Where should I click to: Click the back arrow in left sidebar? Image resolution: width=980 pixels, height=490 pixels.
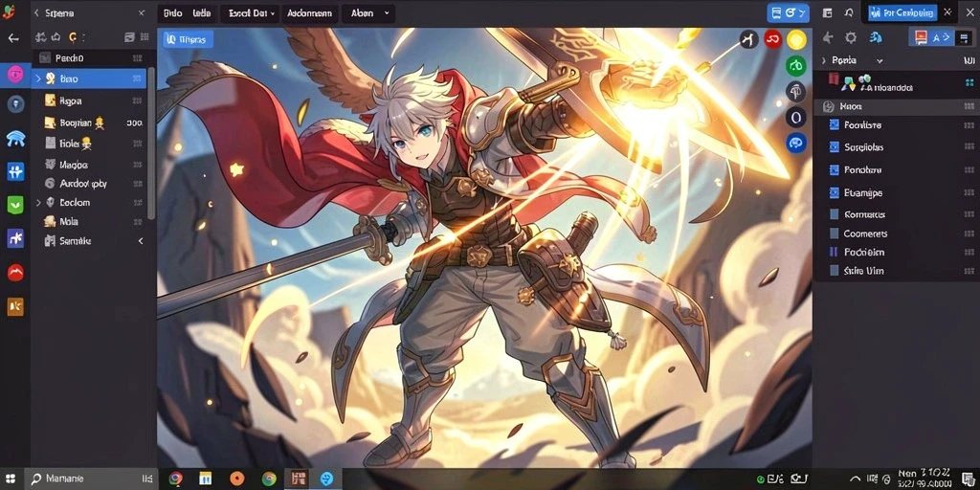13,38
